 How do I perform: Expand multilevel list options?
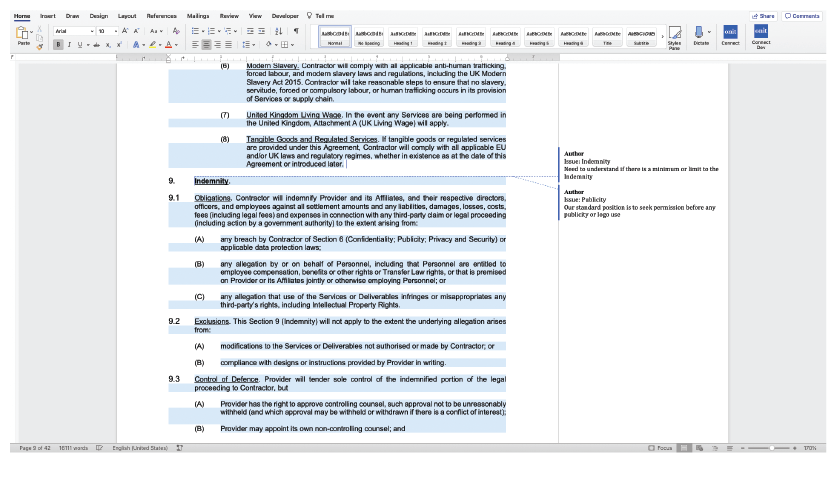point(235,31)
